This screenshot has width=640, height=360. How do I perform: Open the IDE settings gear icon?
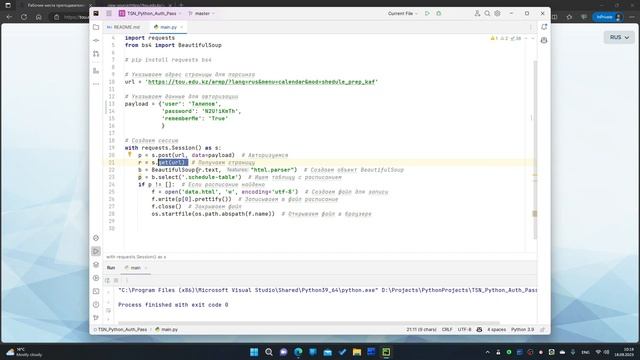point(497,13)
